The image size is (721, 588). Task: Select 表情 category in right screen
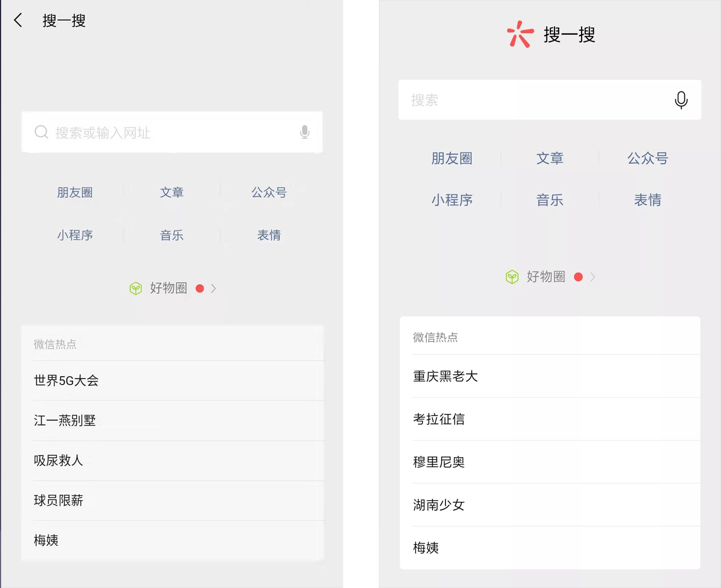tap(648, 200)
